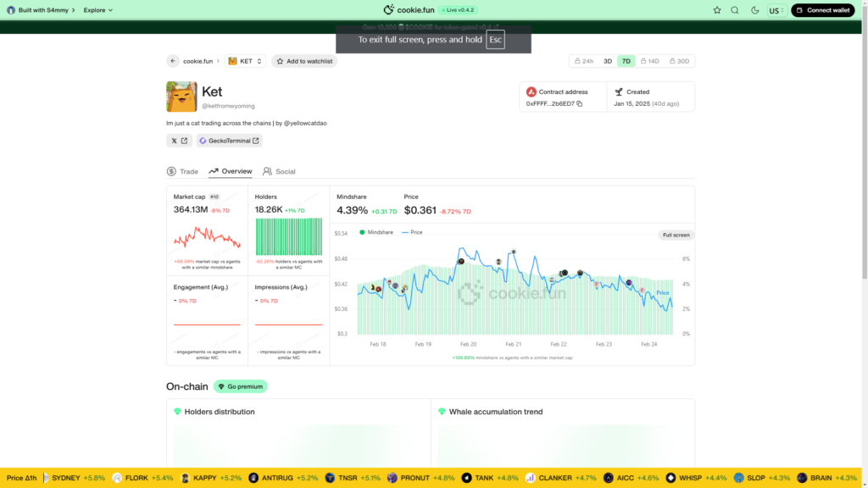This screenshot has width=868, height=488.
Task: Click the back arrow beside cookie.fun breadcrumb
Action: pyautogui.click(x=173, y=61)
